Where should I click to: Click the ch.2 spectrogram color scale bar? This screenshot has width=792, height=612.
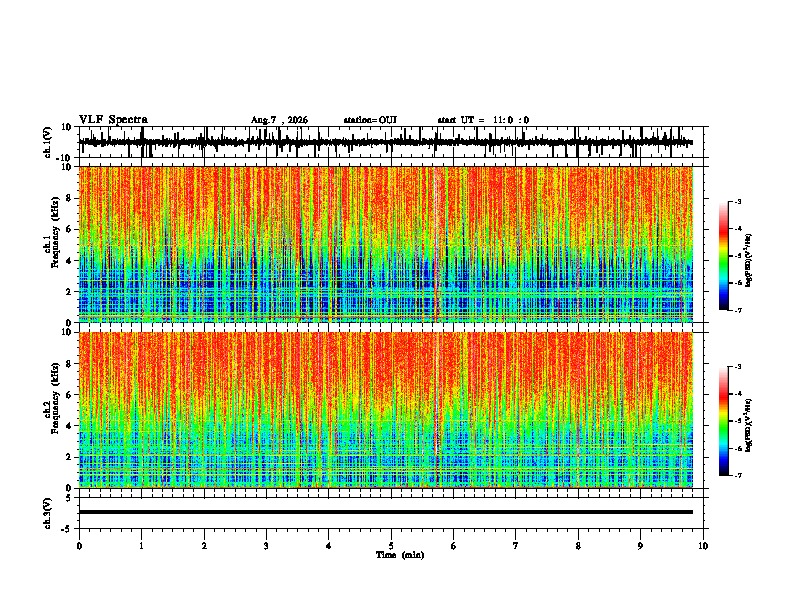(x=724, y=421)
